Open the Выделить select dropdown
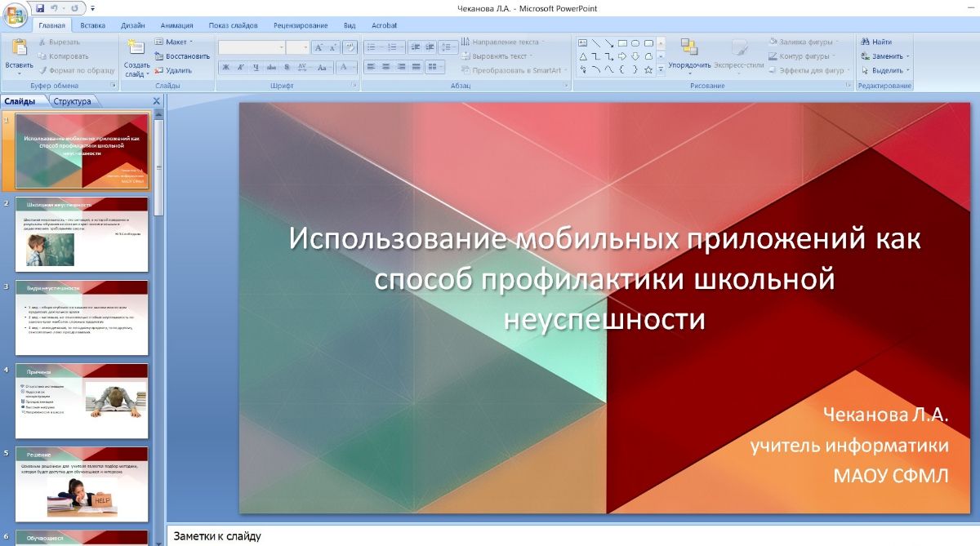The height and width of the screenshot is (546, 980). click(885, 70)
